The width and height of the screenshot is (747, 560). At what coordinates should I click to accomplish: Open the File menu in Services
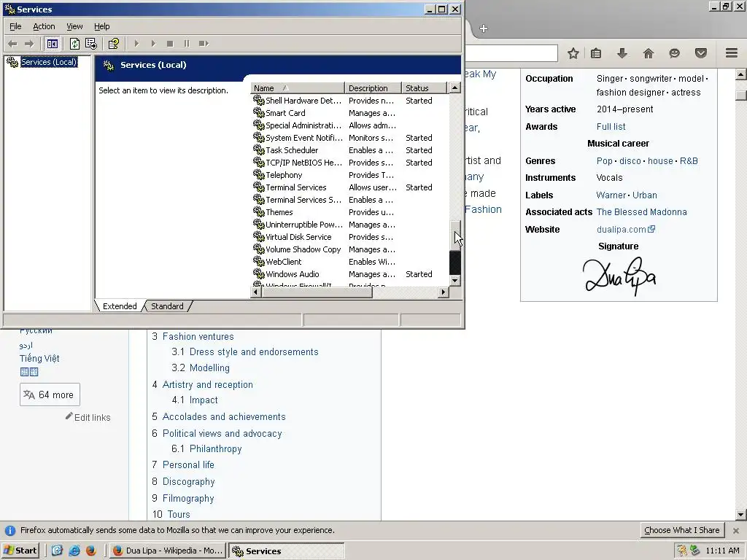[15, 26]
